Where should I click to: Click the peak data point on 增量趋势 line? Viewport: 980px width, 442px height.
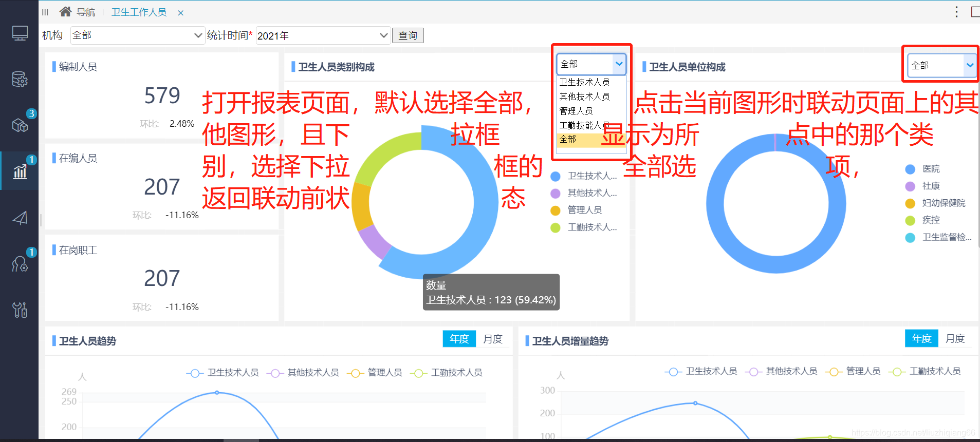(x=695, y=403)
